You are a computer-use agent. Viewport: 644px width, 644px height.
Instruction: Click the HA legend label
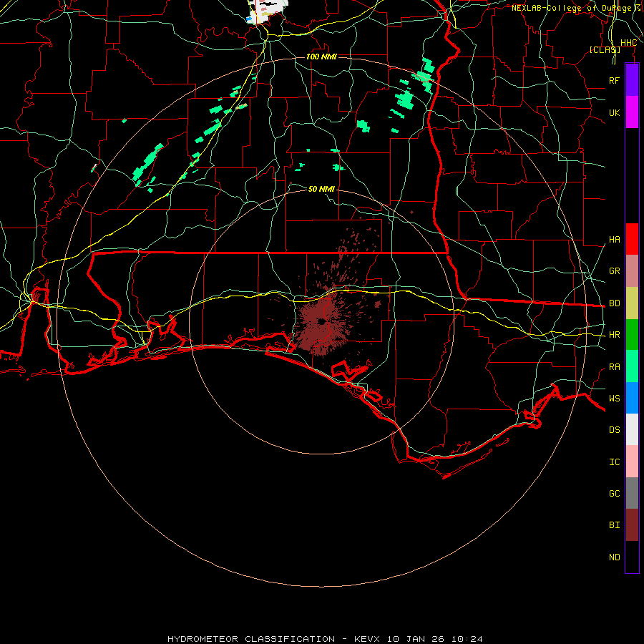[x=614, y=240]
